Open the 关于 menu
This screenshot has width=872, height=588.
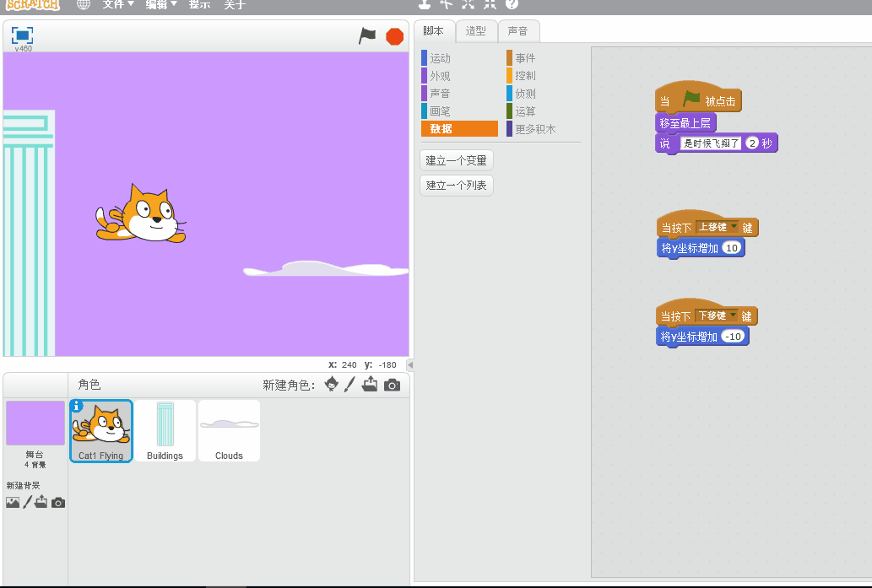click(x=235, y=4)
